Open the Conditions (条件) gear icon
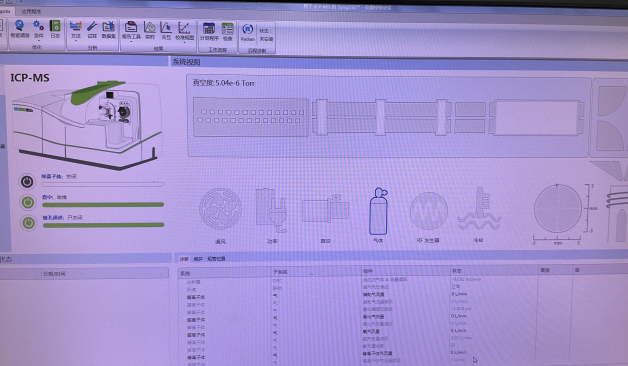The image size is (628, 366). pyautogui.click(x=38, y=28)
